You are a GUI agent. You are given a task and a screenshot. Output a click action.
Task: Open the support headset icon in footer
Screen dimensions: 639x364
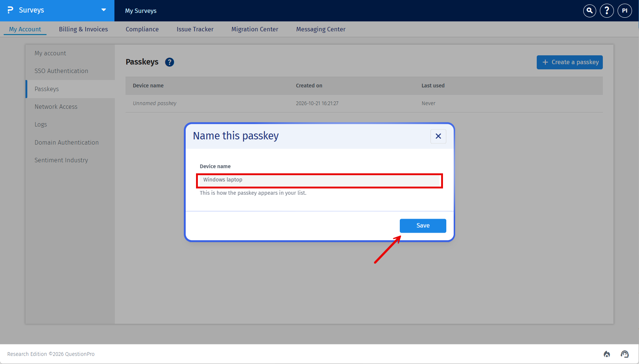coord(625,354)
